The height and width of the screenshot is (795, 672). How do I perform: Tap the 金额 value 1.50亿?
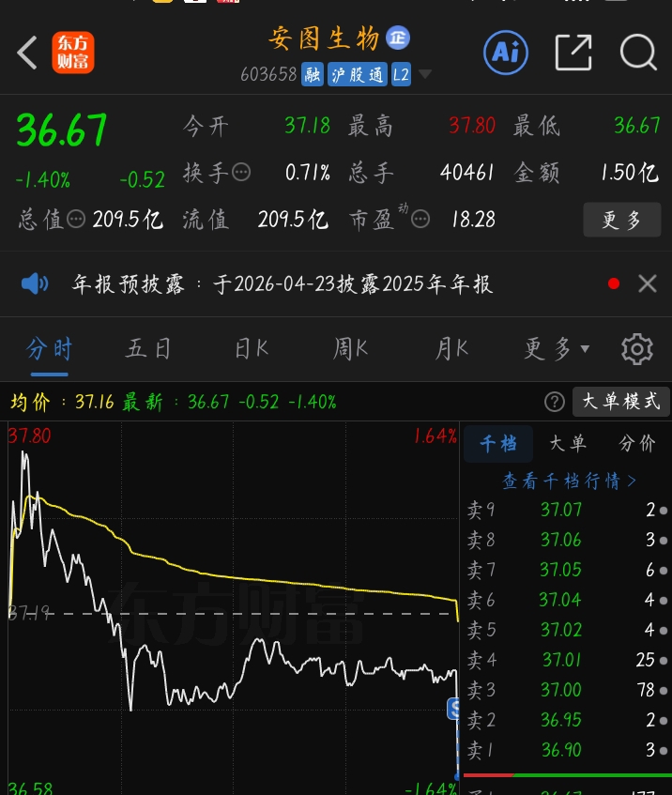630,173
